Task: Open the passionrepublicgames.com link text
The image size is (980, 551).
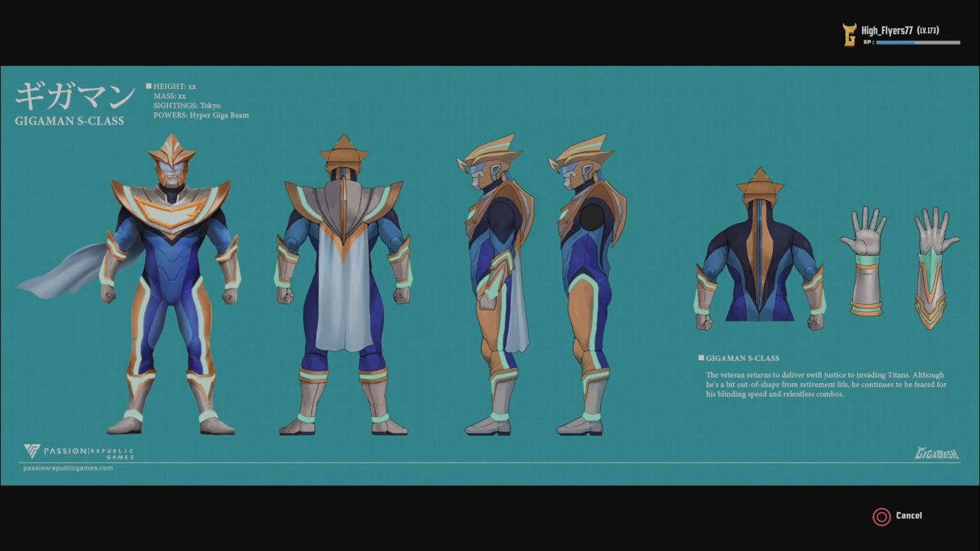Action: [67, 468]
